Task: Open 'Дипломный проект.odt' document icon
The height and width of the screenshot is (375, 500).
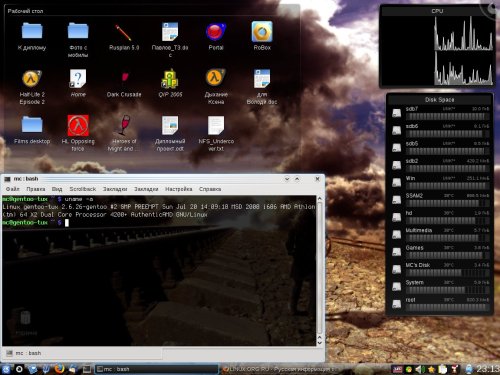Action: coord(170,125)
